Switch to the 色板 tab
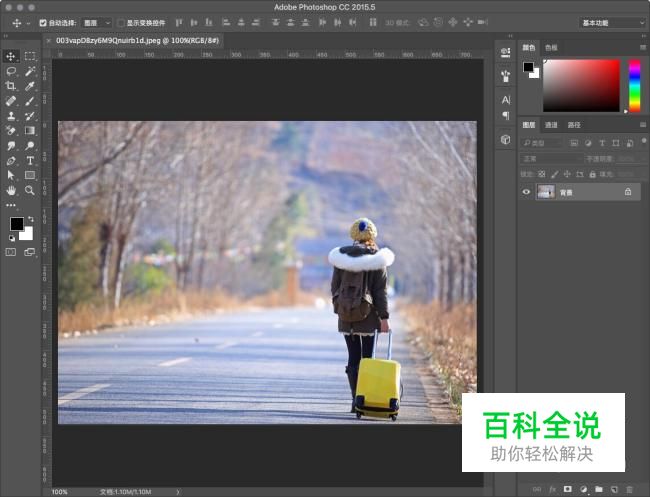The width and height of the screenshot is (650, 497). 551,47
